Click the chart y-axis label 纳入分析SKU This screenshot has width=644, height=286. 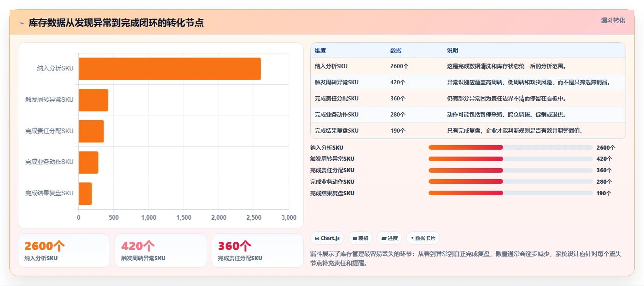click(x=55, y=69)
